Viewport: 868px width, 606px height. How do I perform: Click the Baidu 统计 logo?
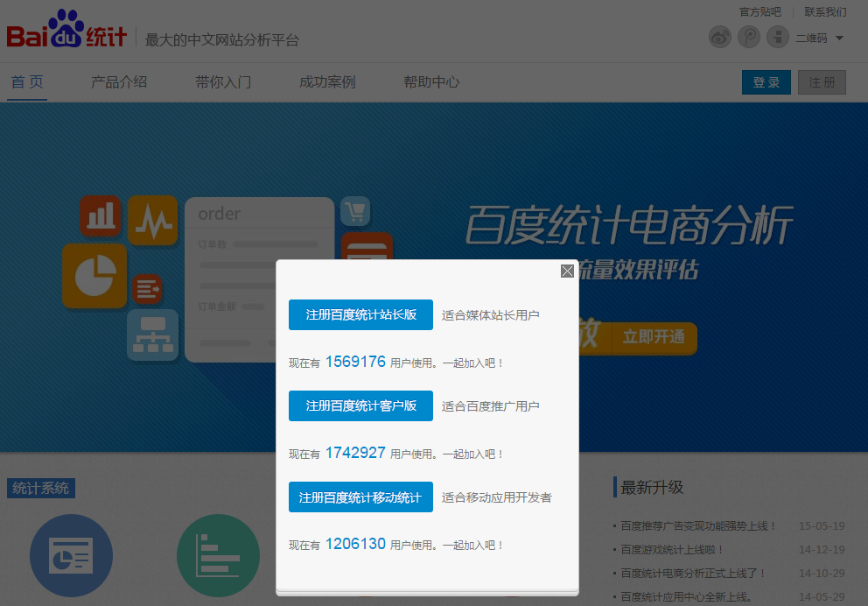(x=67, y=33)
